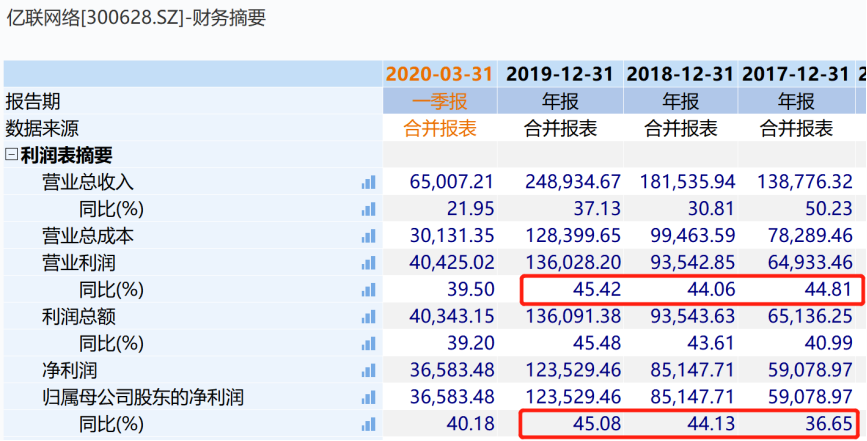867x441 pixels.
Task: Select the 营业总成本 row label
Action: (x=88, y=236)
